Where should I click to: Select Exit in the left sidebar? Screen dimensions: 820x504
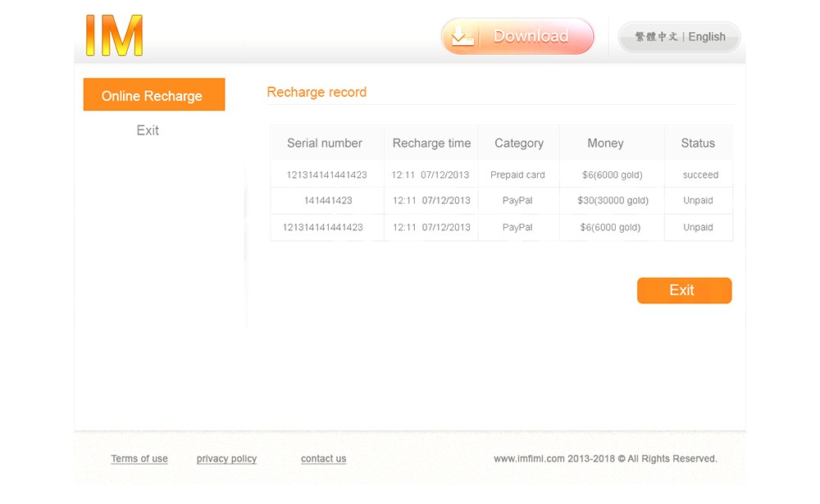pos(148,130)
